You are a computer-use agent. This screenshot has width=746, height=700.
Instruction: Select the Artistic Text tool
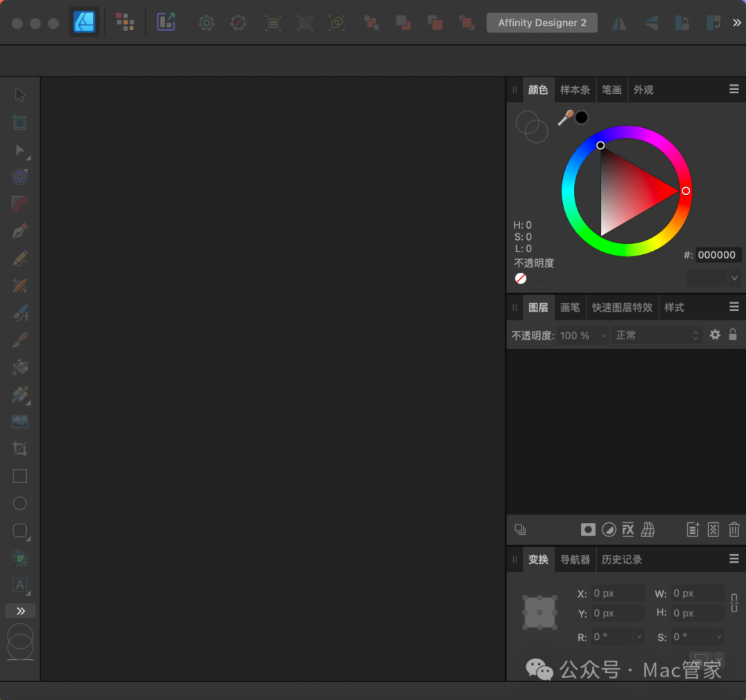[x=20, y=585]
